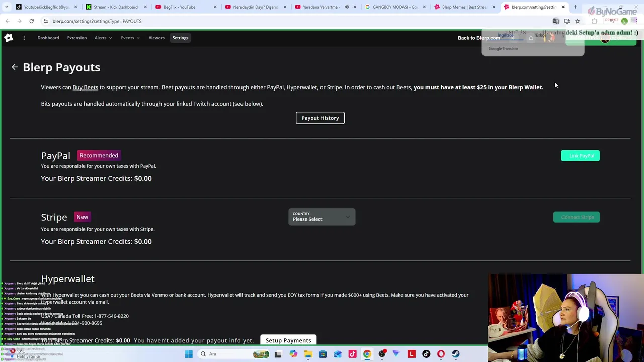The image size is (644, 362).
Task: Click Setup Payments for Hyperwallet
Action: (x=288, y=340)
